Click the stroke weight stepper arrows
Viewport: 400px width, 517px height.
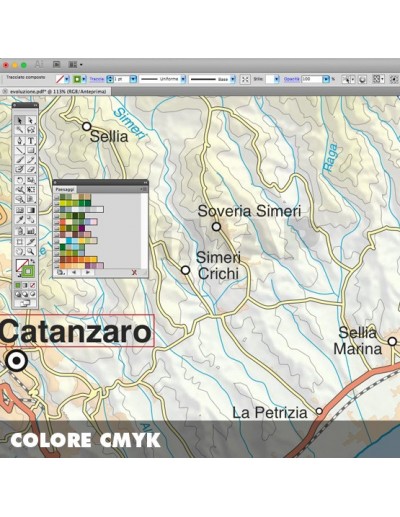[109, 79]
